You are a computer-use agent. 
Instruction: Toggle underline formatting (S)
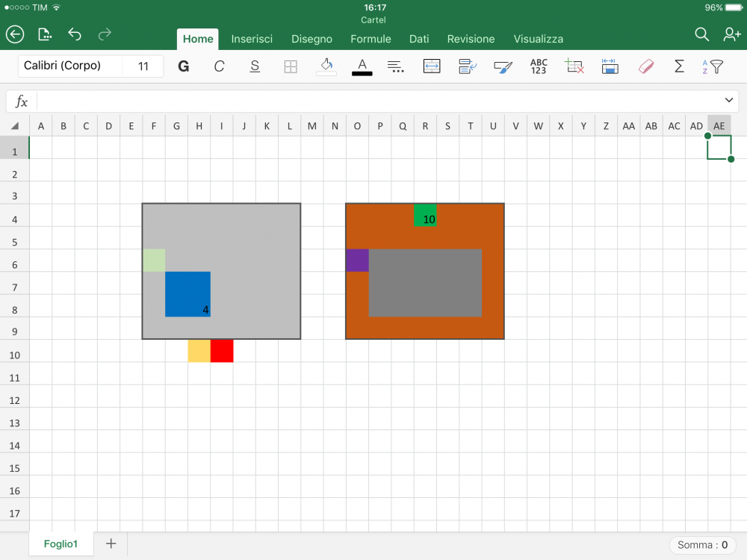tap(255, 66)
